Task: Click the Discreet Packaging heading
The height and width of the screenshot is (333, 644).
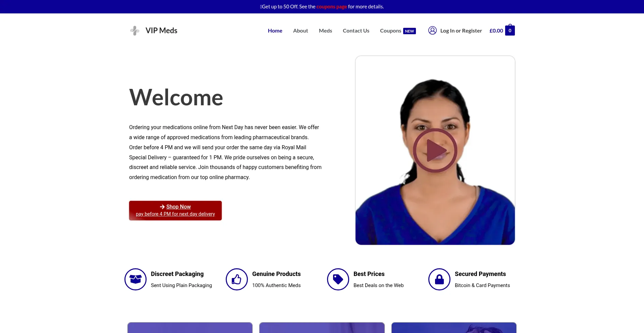Action: pos(177,274)
